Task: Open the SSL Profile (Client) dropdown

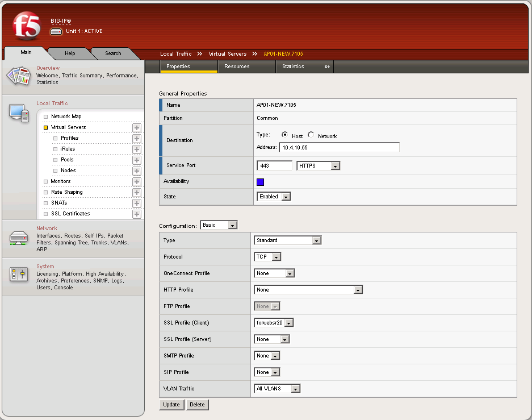Action: pyautogui.click(x=274, y=323)
